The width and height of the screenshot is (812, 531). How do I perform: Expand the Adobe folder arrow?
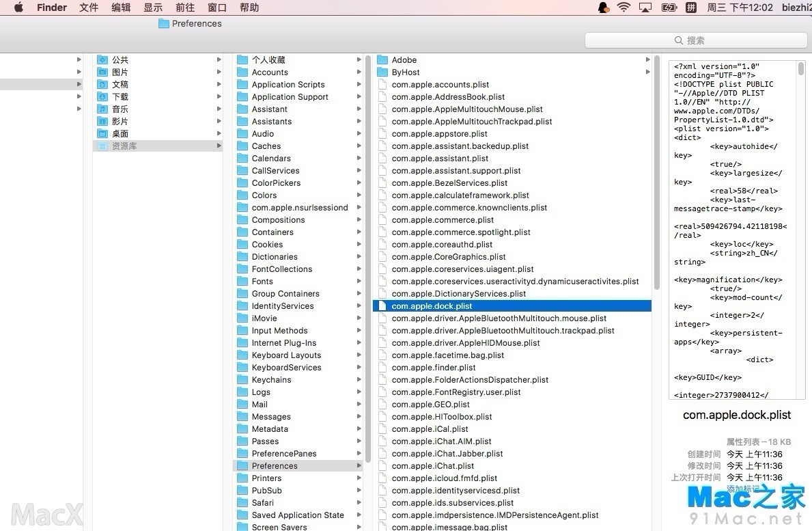647,59
